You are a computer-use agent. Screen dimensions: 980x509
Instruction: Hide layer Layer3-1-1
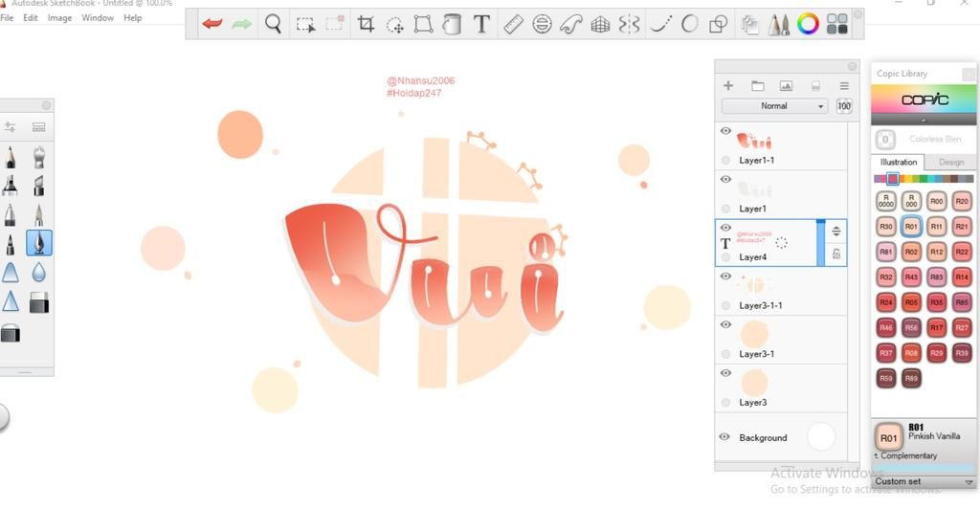pyautogui.click(x=725, y=277)
